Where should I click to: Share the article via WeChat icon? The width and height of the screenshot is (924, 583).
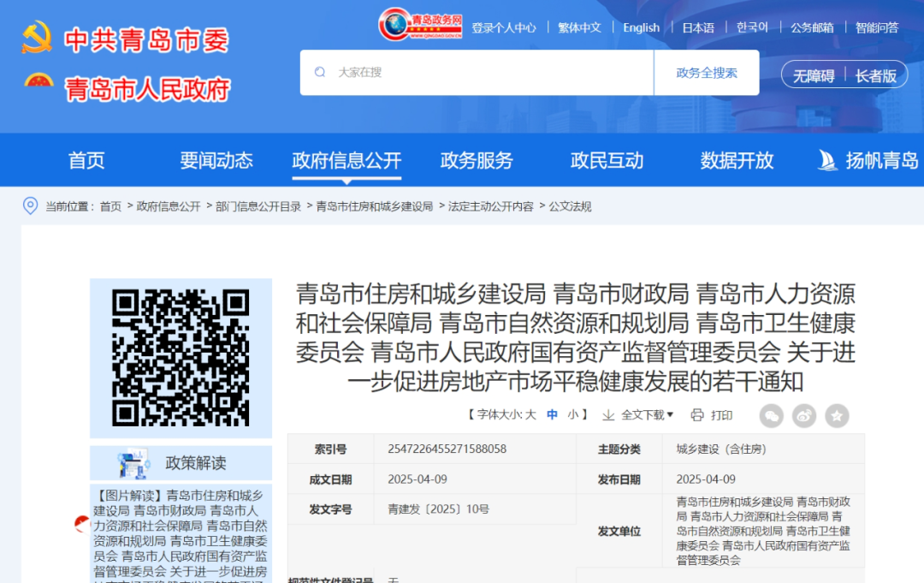tap(772, 416)
